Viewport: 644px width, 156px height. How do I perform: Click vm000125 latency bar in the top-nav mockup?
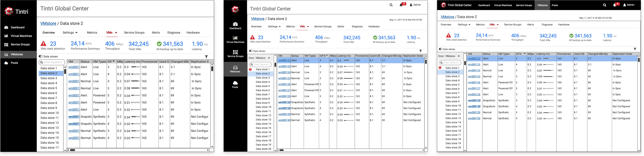click(x=548, y=76)
